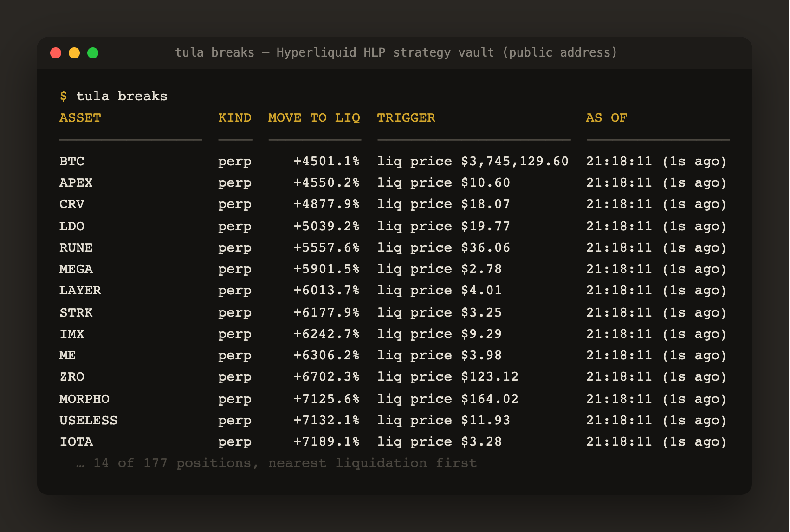The image size is (790, 532).
Task: Select the STRK asset label
Action: click(x=76, y=313)
